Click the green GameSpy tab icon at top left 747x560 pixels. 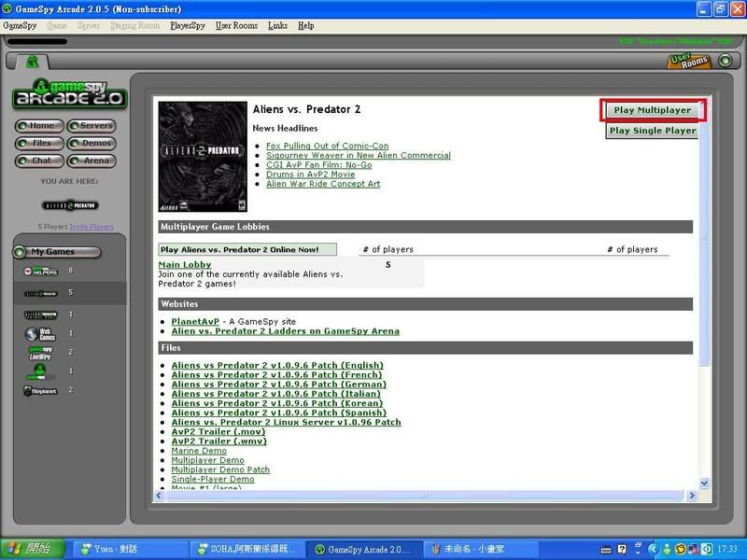click(32, 62)
